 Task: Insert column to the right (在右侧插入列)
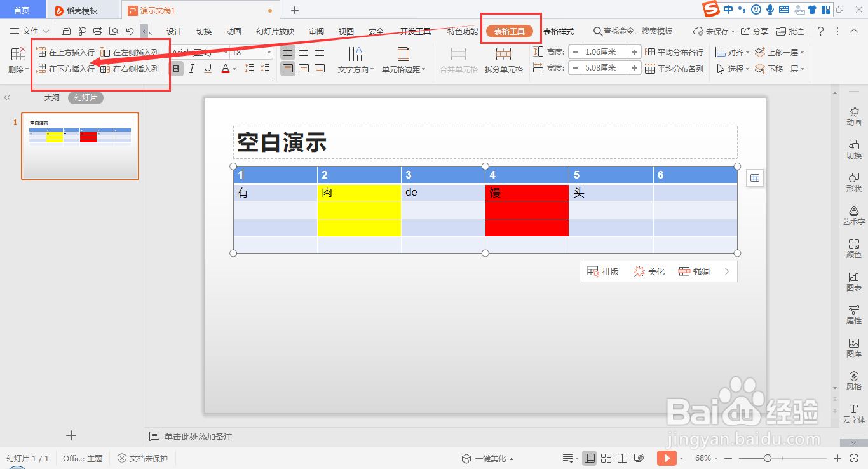[130, 69]
